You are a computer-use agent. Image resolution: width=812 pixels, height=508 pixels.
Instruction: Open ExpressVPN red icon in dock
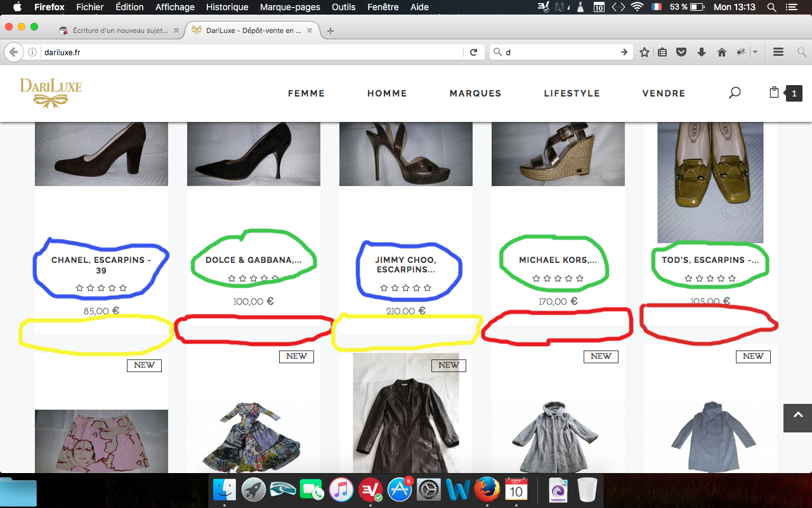(370, 490)
